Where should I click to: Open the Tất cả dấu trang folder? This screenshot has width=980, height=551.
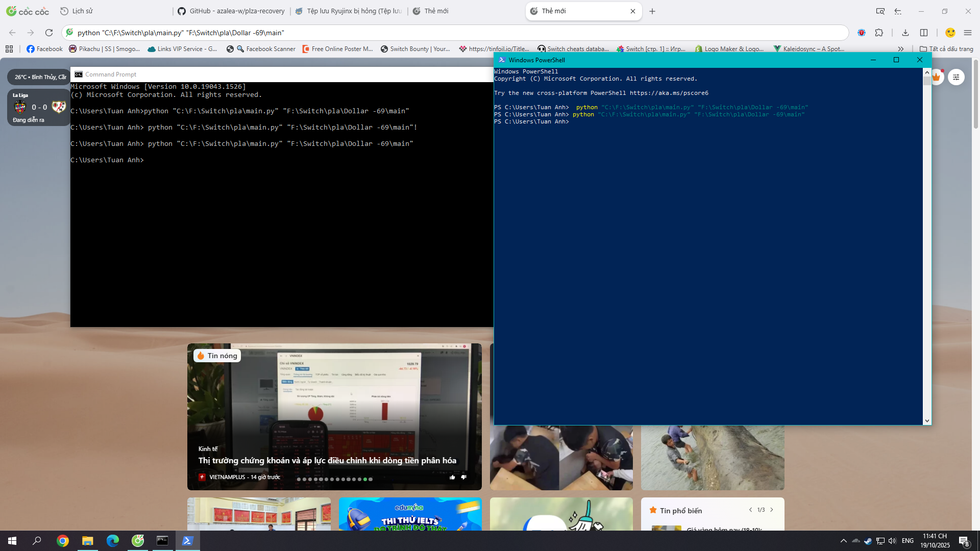pyautogui.click(x=946, y=49)
